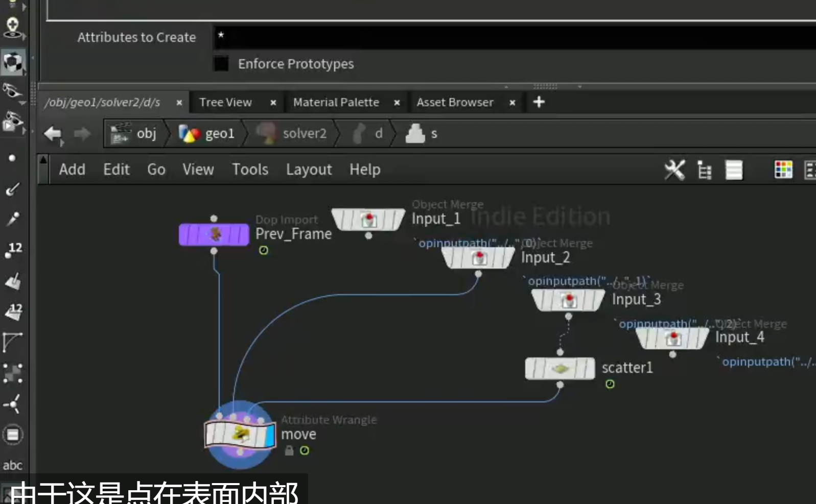Click the network editor wrench tools icon
The width and height of the screenshot is (816, 504).
674,170
